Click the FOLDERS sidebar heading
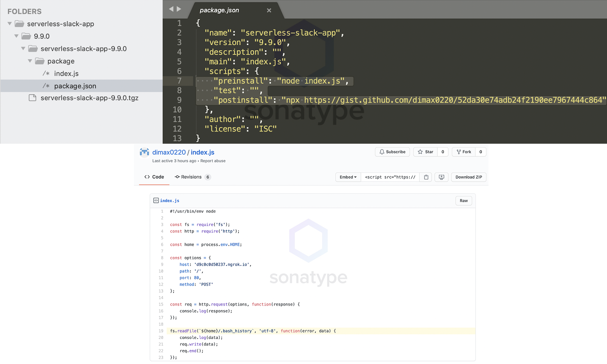 (x=25, y=12)
